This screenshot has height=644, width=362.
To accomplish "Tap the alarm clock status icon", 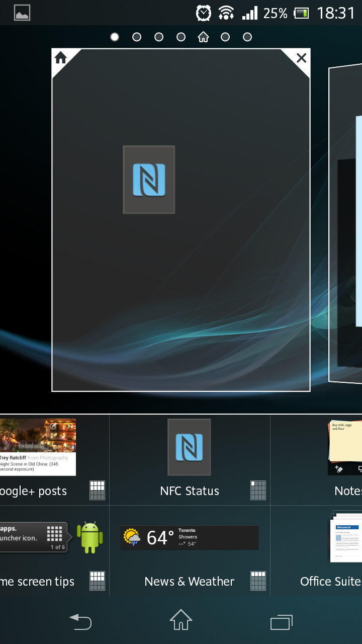I will pos(204,13).
